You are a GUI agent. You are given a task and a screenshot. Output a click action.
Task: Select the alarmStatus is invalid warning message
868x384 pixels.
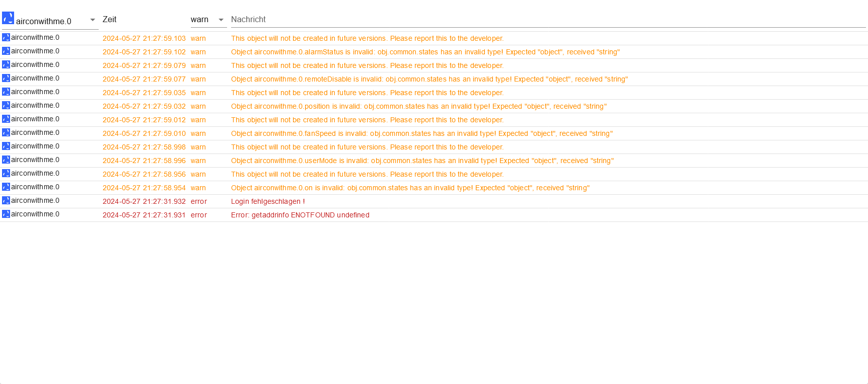(425, 52)
